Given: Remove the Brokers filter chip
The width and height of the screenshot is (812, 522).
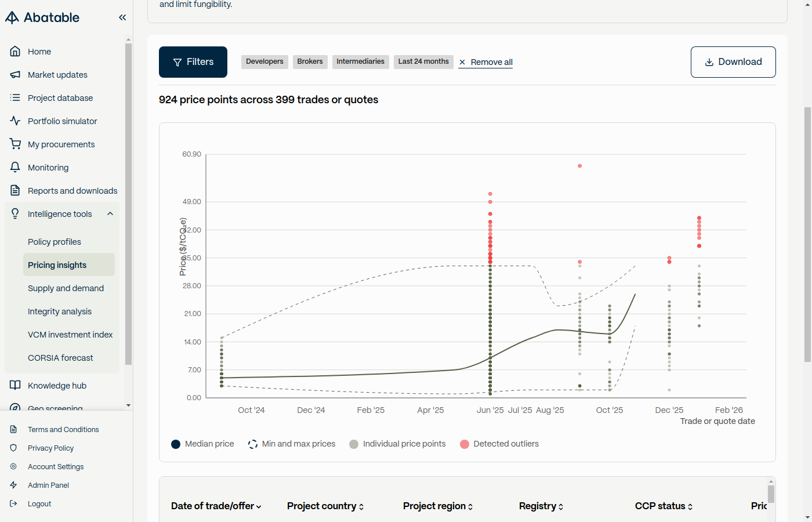Looking at the screenshot, I should pyautogui.click(x=310, y=61).
